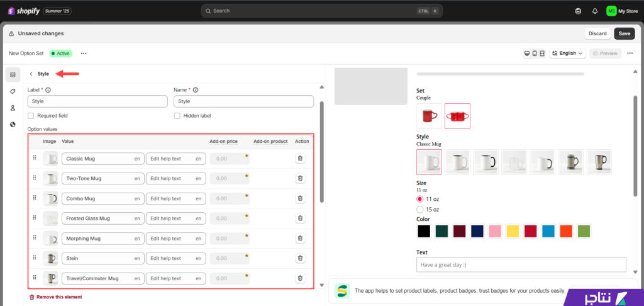
Task: Select first Style thumbnail in preview
Action: (429, 162)
